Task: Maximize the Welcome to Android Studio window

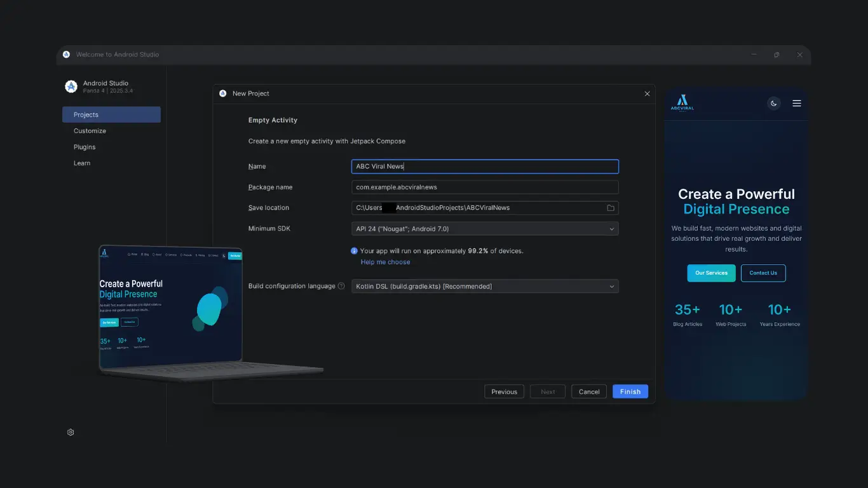Action: coord(776,55)
